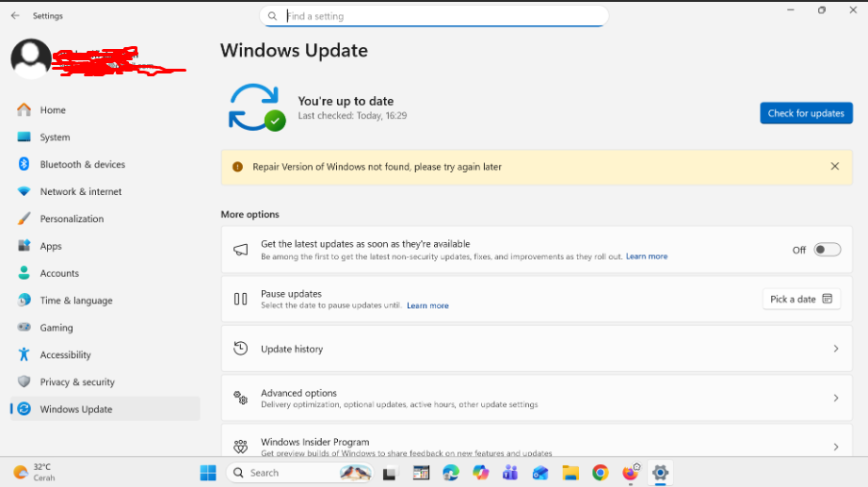Click the Windows Update sync icon in sidebar
This screenshot has height=487, width=868.
(x=24, y=409)
